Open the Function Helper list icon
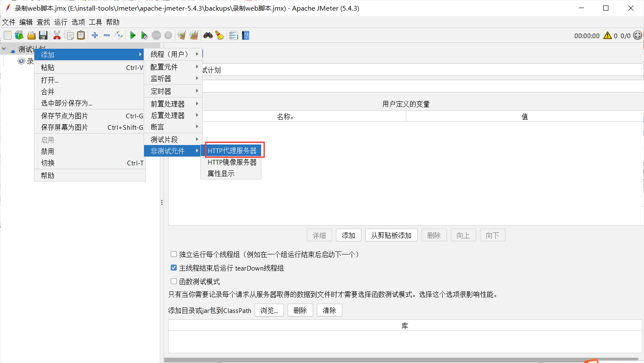Viewport: 644px width, 363px height. click(x=233, y=36)
